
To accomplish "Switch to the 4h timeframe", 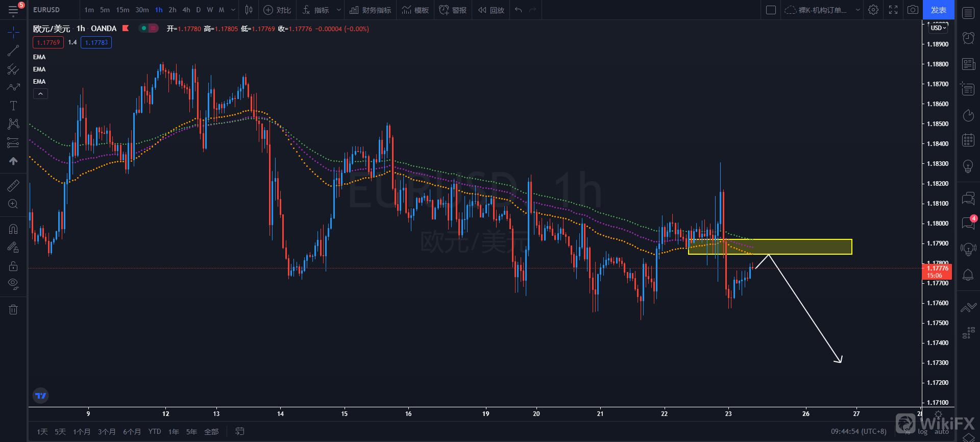I will 186,10.
